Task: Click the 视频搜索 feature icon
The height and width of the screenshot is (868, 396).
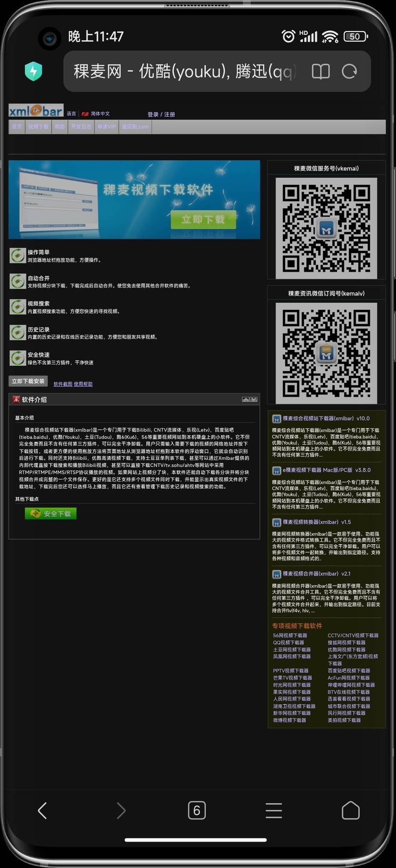Action: (18, 307)
